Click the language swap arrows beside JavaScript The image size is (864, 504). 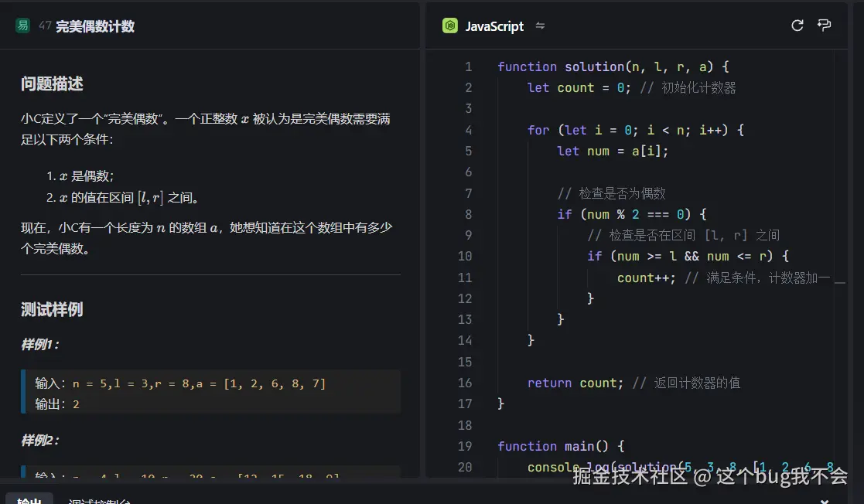pos(541,26)
